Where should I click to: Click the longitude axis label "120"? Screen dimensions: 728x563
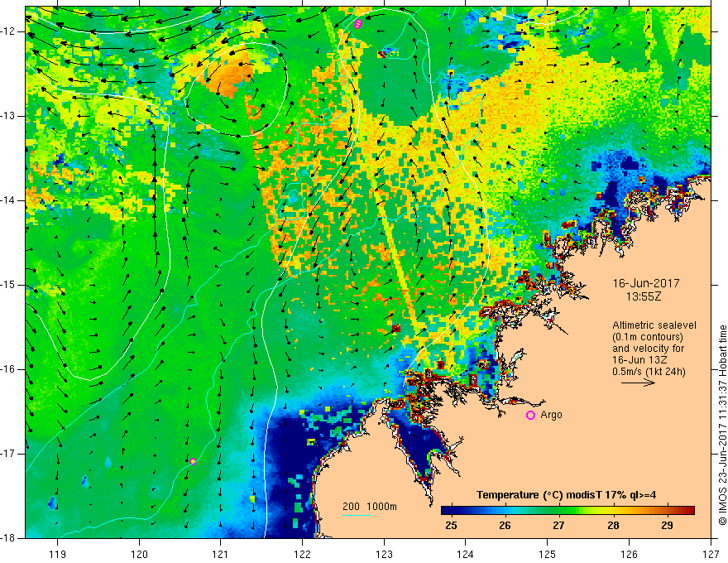139,554
